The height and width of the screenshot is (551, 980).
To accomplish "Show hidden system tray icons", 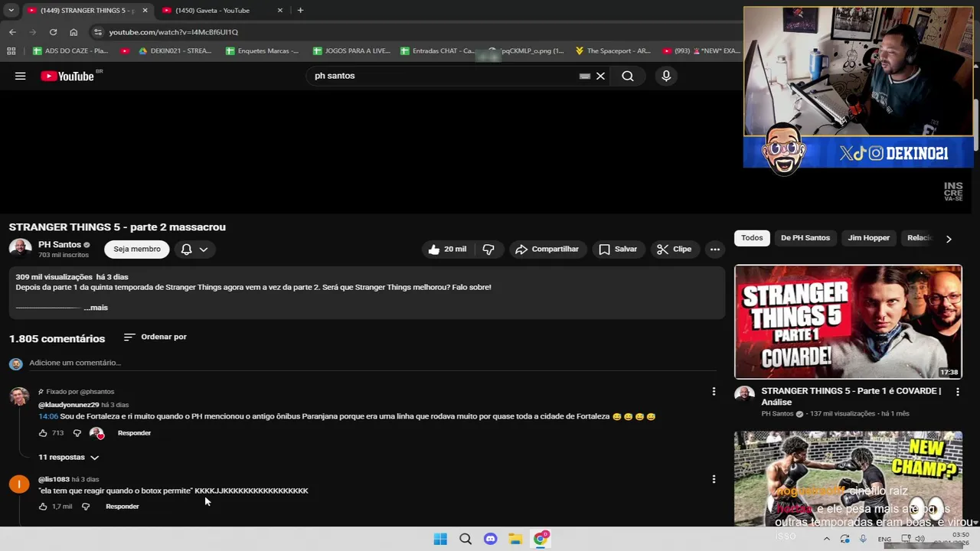I will (826, 539).
